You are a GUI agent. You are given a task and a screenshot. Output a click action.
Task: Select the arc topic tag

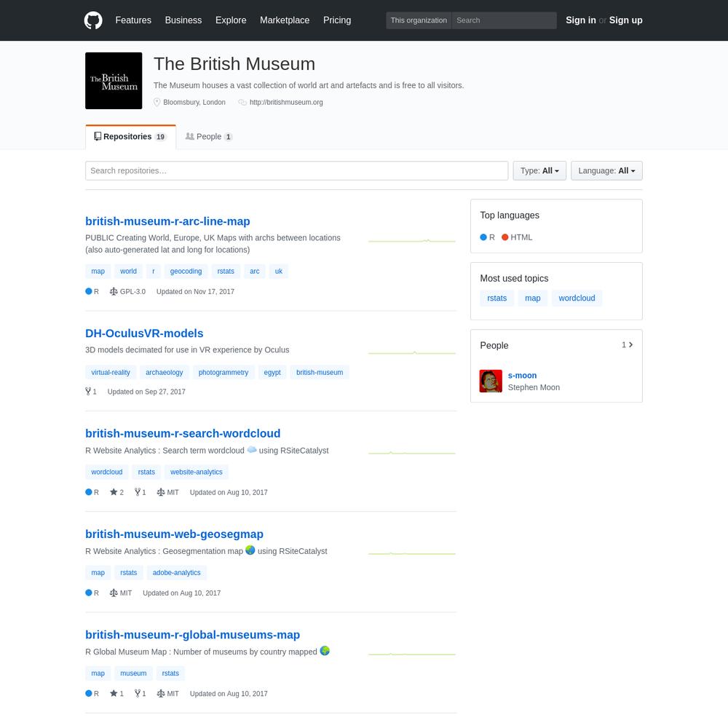tap(254, 271)
